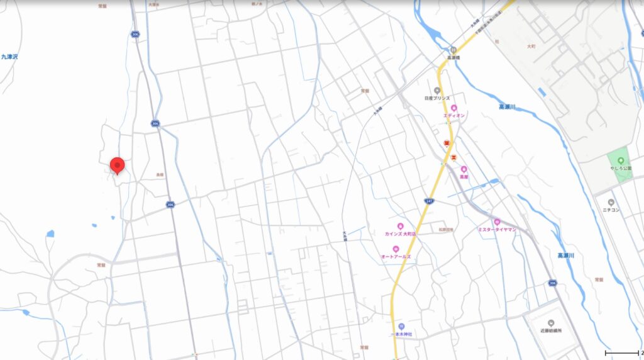Click the オートアールズ shop marker
This screenshot has height=360, width=644.
point(396,249)
